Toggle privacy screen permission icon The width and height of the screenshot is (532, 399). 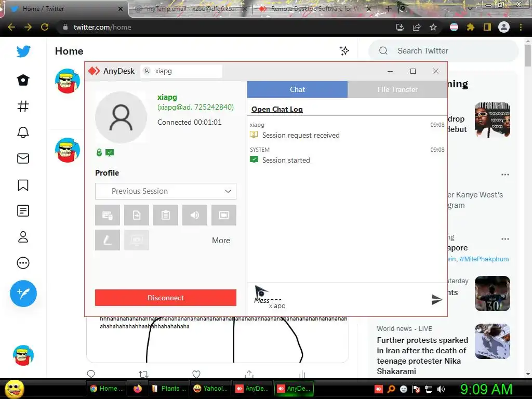137,240
